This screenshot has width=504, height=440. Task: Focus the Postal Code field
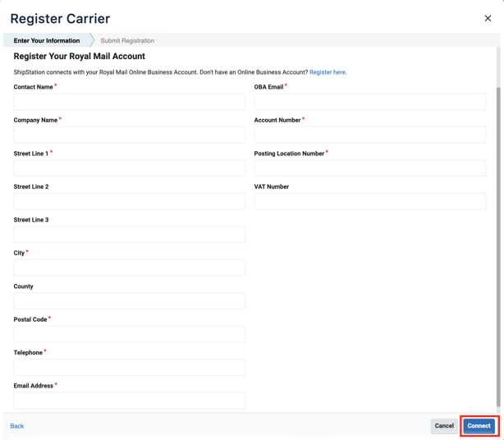pyautogui.click(x=129, y=334)
